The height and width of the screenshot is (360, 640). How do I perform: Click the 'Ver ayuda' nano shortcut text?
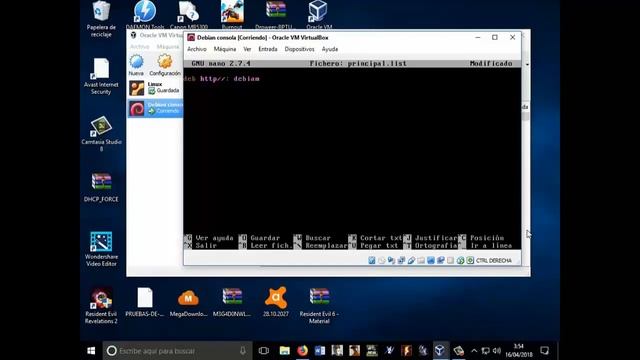click(214, 238)
